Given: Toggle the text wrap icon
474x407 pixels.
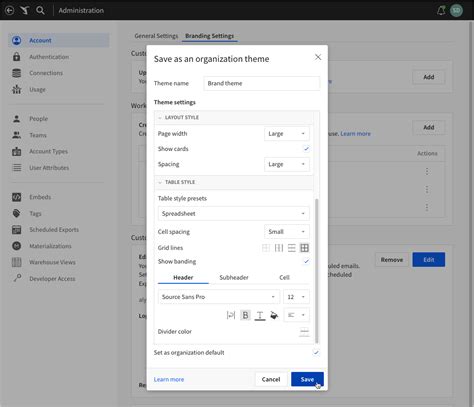Looking at the screenshot, I should [x=231, y=315].
